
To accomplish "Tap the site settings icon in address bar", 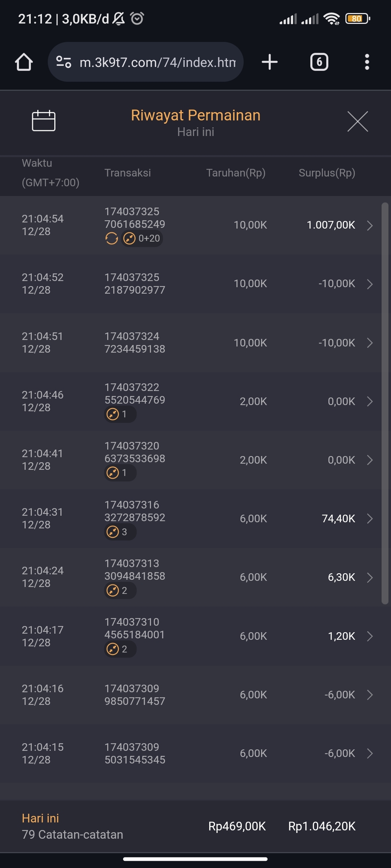I will click(x=64, y=62).
